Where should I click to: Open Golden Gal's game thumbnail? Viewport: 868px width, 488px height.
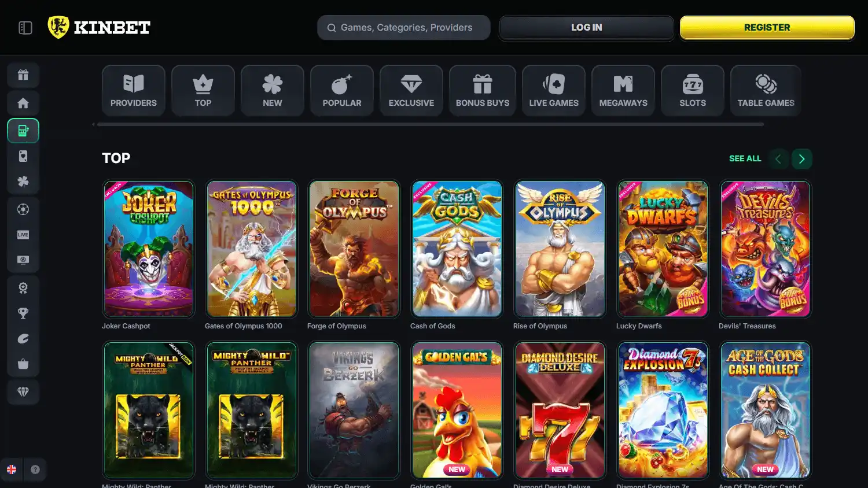point(457,410)
